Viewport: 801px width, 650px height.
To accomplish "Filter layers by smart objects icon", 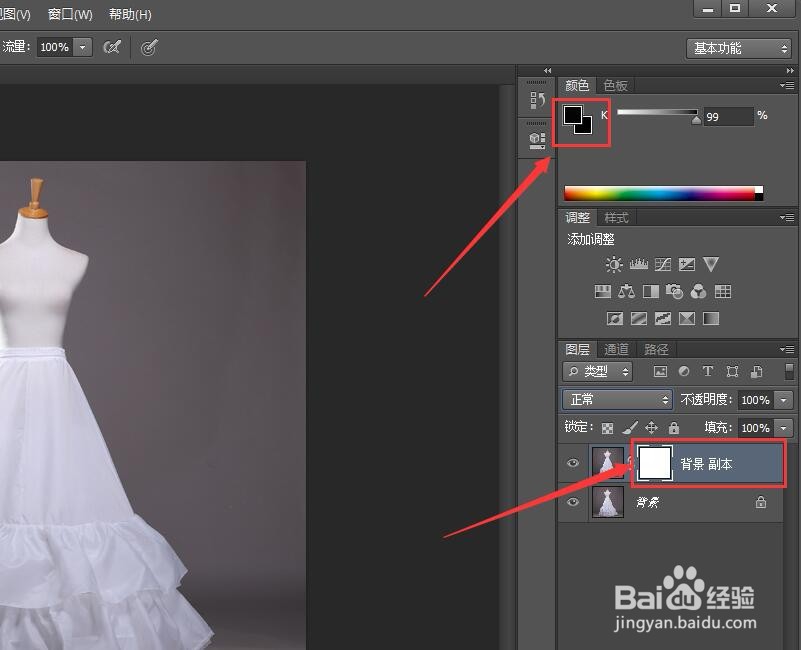I will 757,372.
